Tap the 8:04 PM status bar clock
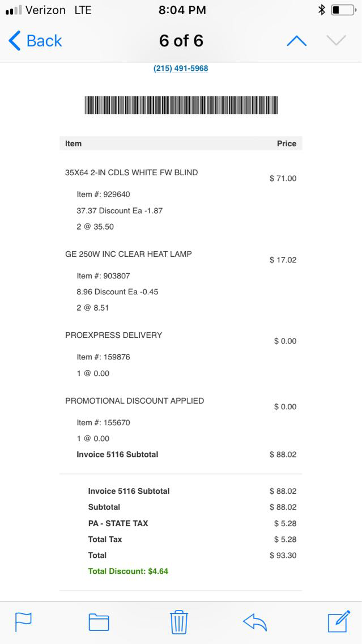The height and width of the screenshot is (644, 362). point(182,10)
